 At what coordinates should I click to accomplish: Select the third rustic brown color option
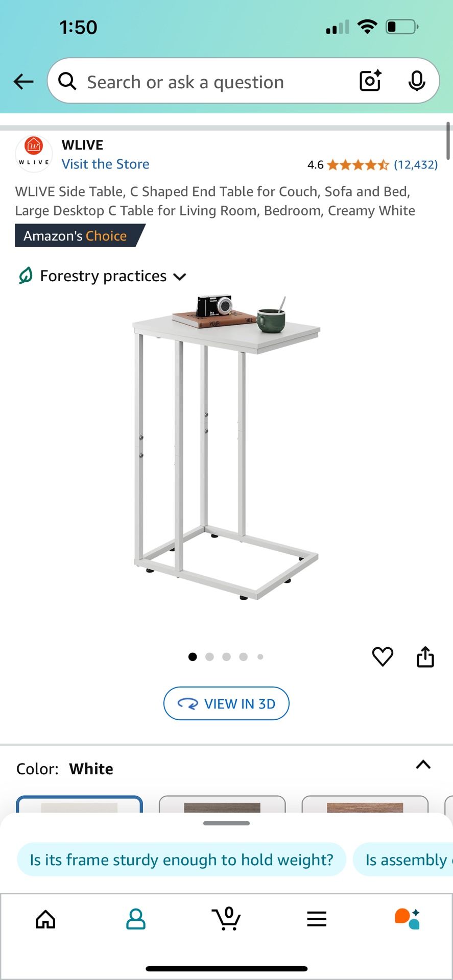point(365,804)
